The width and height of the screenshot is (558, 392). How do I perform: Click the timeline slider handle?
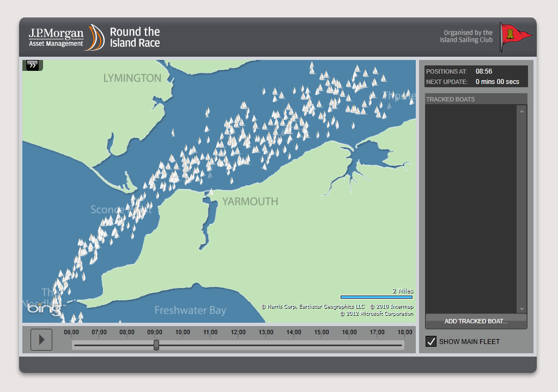tap(156, 345)
